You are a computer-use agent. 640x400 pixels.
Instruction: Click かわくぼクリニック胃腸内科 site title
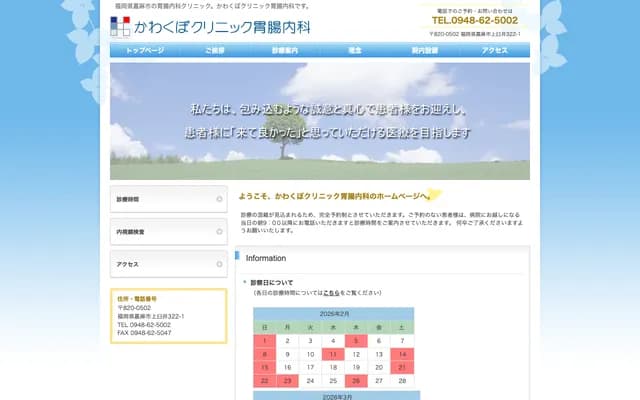[x=222, y=27]
